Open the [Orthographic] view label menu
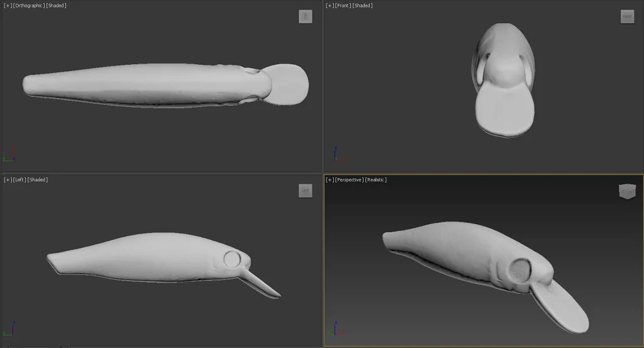The width and height of the screenshot is (644, 348). 29,6
